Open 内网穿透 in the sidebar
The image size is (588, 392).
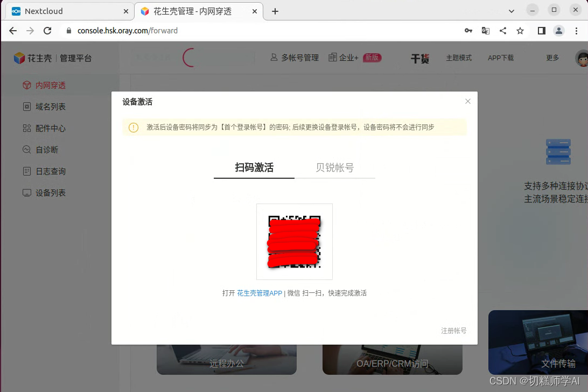click(50, 86)
